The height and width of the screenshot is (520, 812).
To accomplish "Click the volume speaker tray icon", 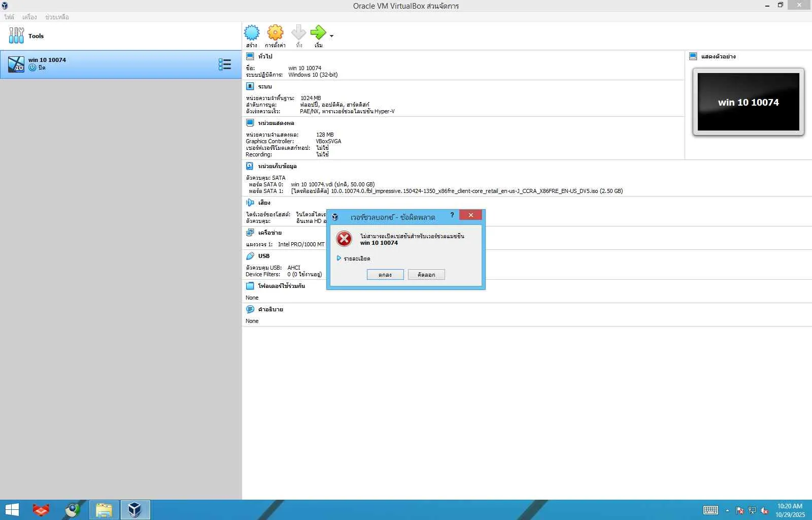I will (x=764, y=510).
